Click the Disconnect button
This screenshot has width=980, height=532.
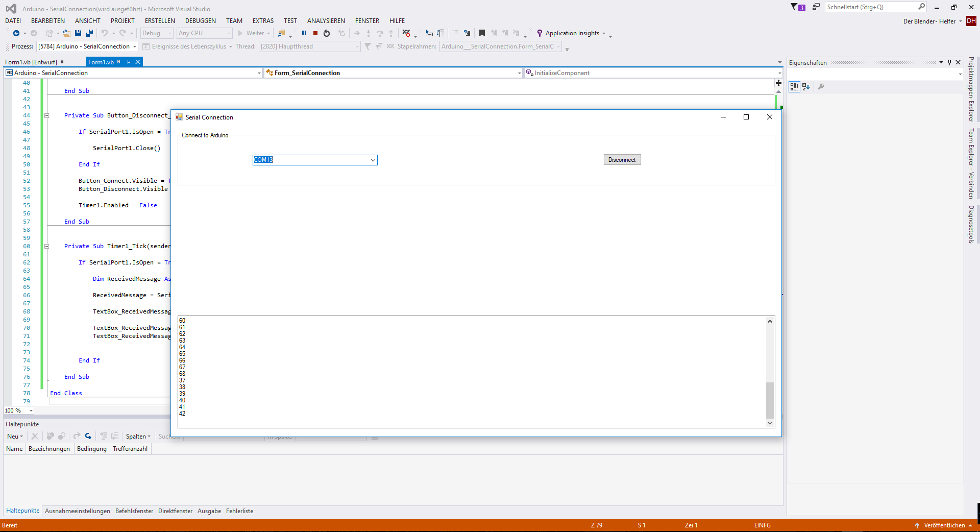(622, 159)
